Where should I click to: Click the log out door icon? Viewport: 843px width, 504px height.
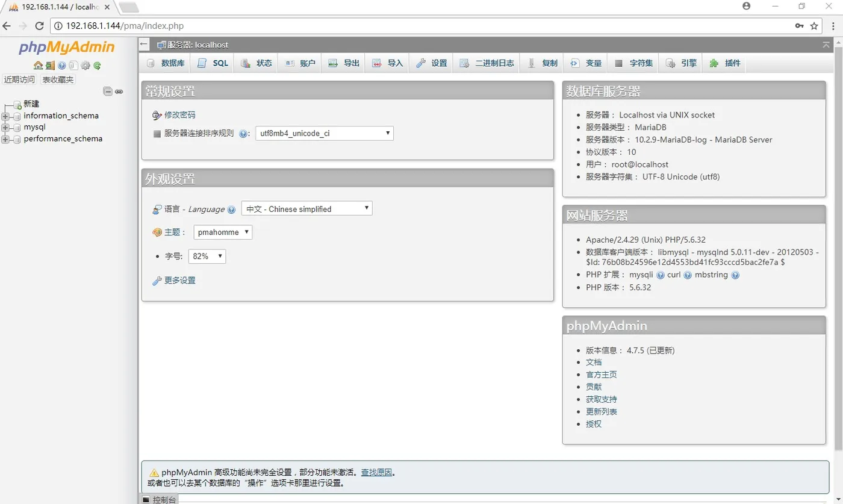tap(50, 66)
